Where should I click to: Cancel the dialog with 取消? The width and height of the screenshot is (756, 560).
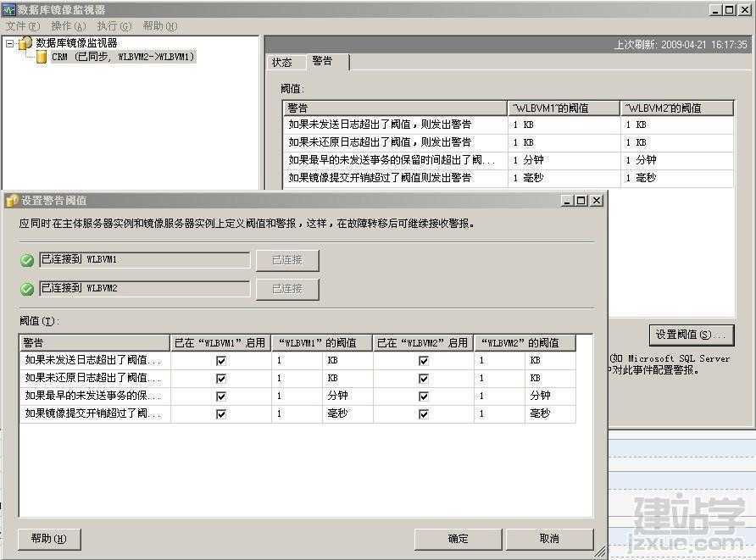pos(550,539)
